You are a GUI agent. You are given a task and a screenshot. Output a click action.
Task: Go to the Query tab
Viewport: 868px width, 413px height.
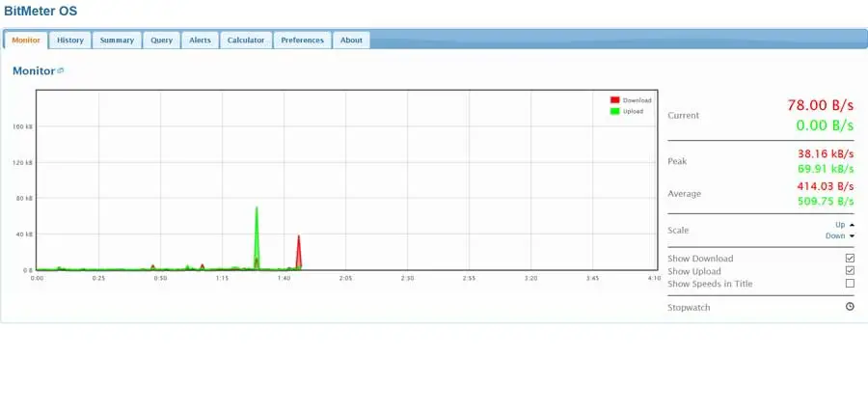(x=162, y=40)
